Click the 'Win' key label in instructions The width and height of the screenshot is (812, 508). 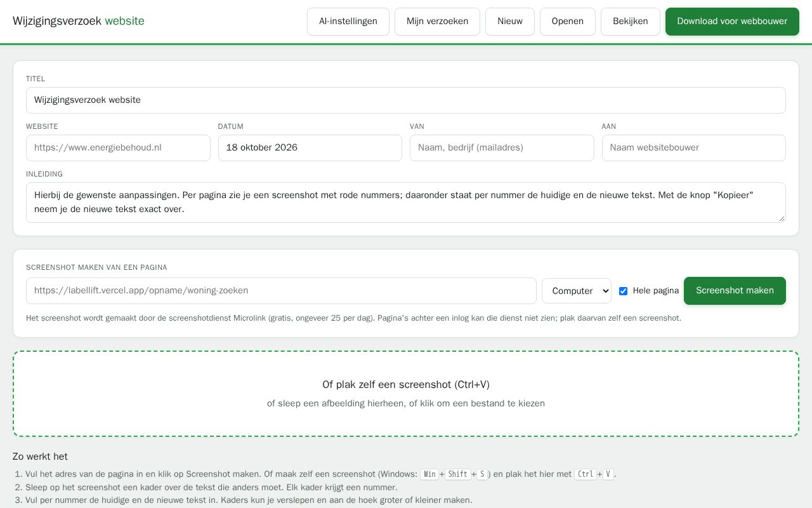[430, 474]
